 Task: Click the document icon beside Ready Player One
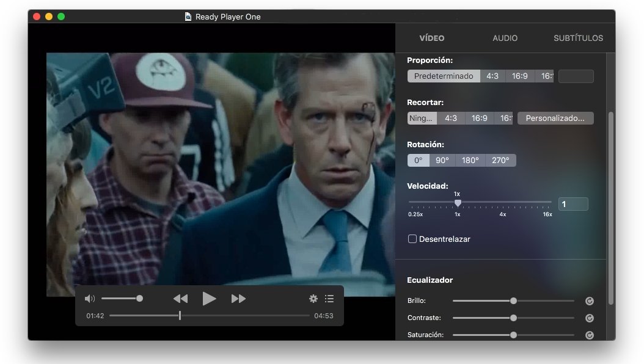[188, 17]
